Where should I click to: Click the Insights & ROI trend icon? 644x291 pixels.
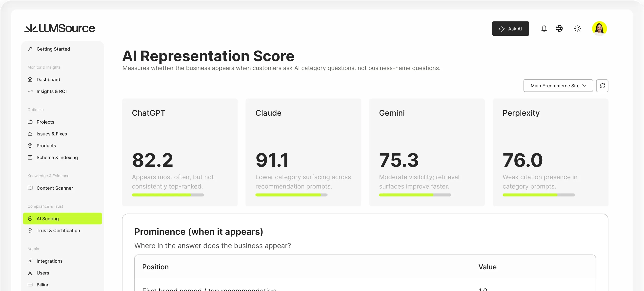click(30, 91)
